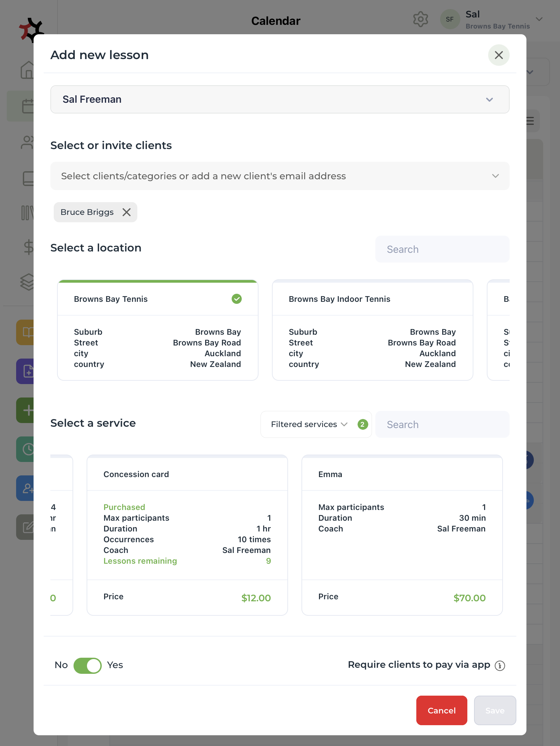Open the home icon in sidebar
560x746 pixels.
pos(27,70)
